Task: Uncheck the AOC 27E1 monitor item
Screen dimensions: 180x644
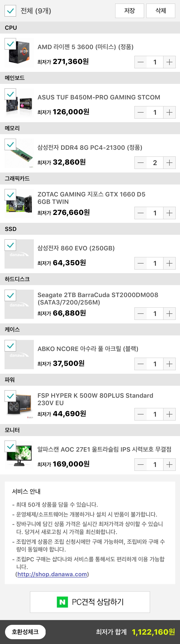Action: click(10, 446)
